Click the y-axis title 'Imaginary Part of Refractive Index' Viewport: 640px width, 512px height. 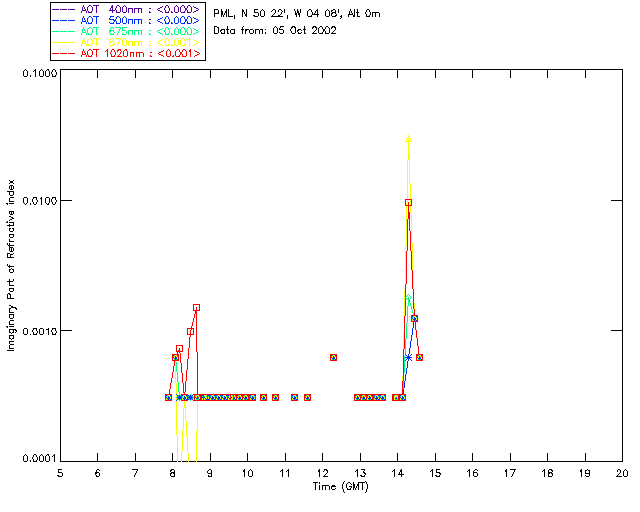[11, 265]
